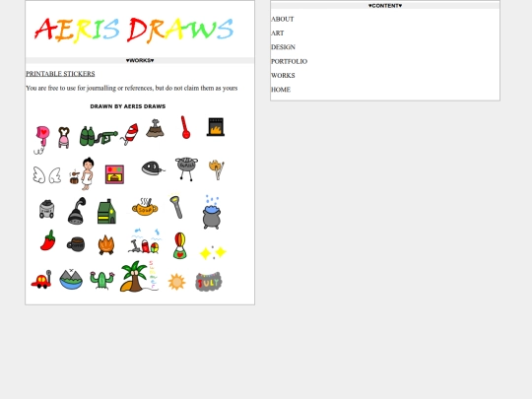Select the orange sun sticker
Viewport: 532px width, 399px height.
176,282
